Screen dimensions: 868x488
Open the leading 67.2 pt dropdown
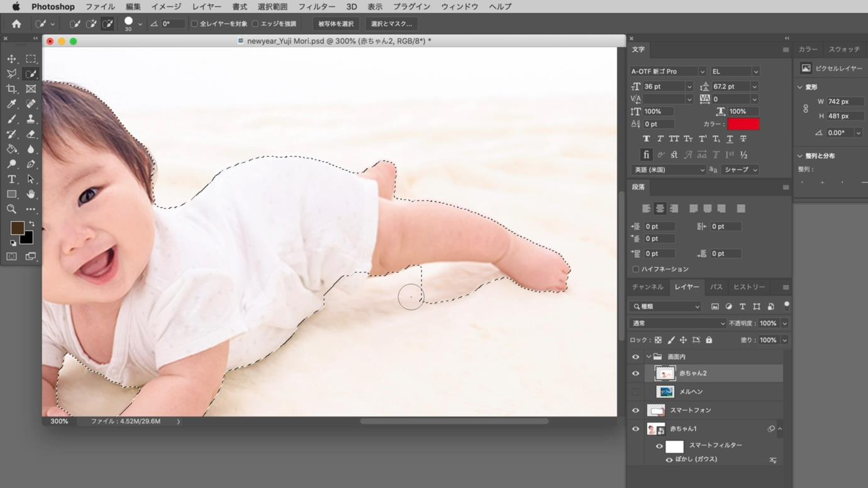(755, 87)
